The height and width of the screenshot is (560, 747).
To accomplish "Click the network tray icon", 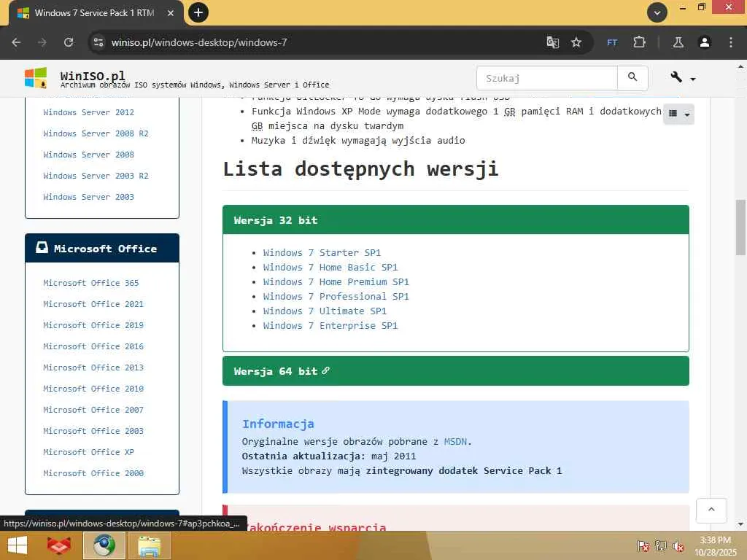I will (x=661, y=545).
